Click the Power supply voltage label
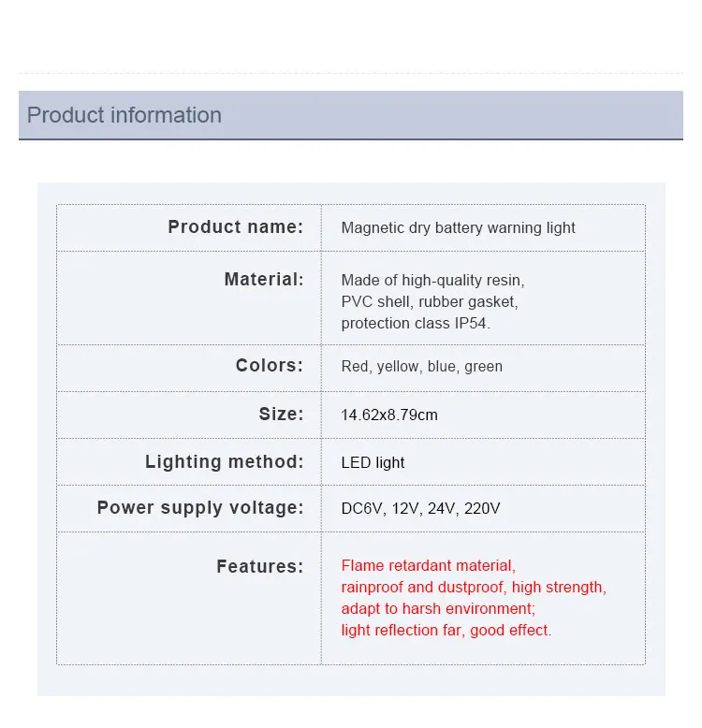 (200, 508)
